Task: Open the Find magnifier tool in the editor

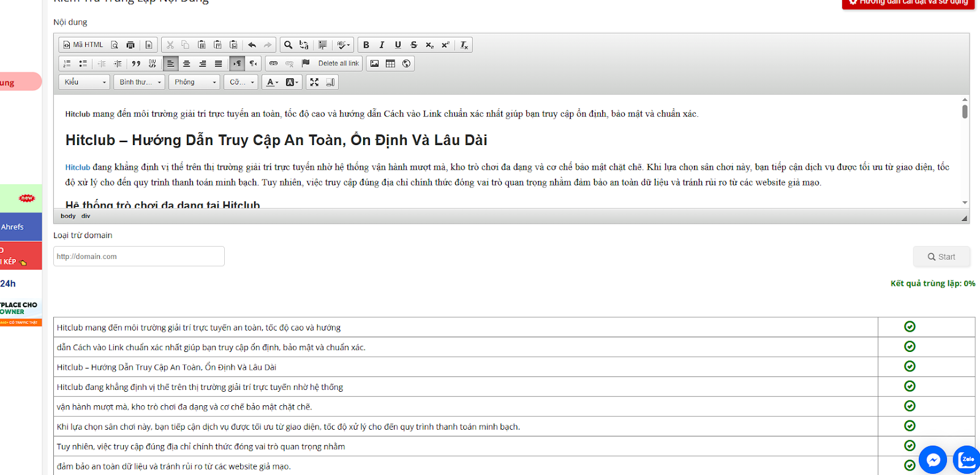Action: [288, 45]
